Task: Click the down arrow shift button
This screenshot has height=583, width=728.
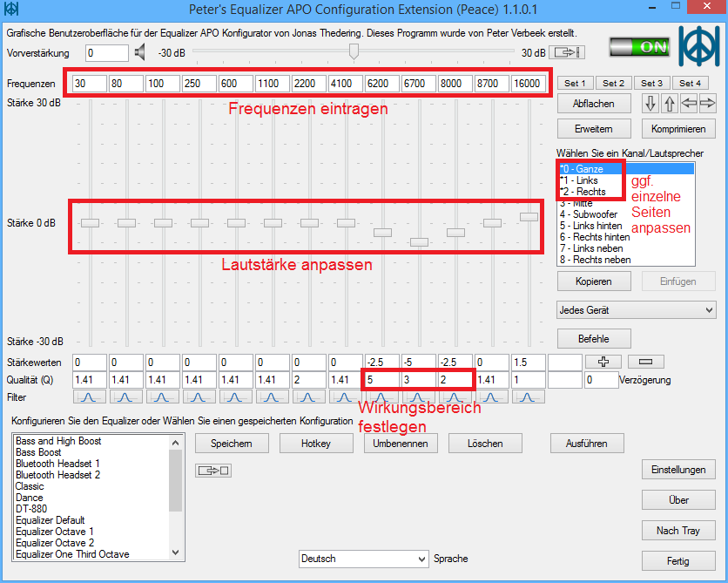Action: coord(650,103)
